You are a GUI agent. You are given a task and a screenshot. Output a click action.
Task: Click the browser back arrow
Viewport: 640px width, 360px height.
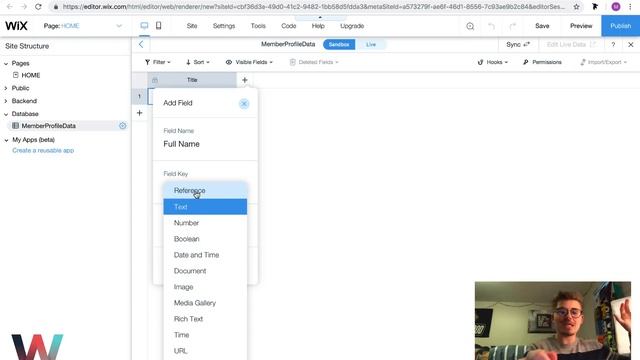(x=9, y=7)
